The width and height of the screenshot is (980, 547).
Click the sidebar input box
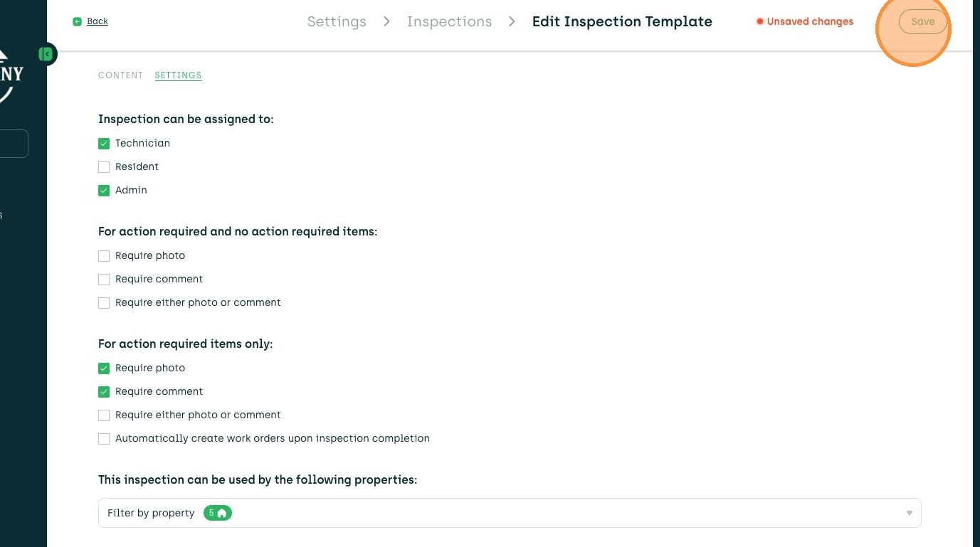(14, 144)
